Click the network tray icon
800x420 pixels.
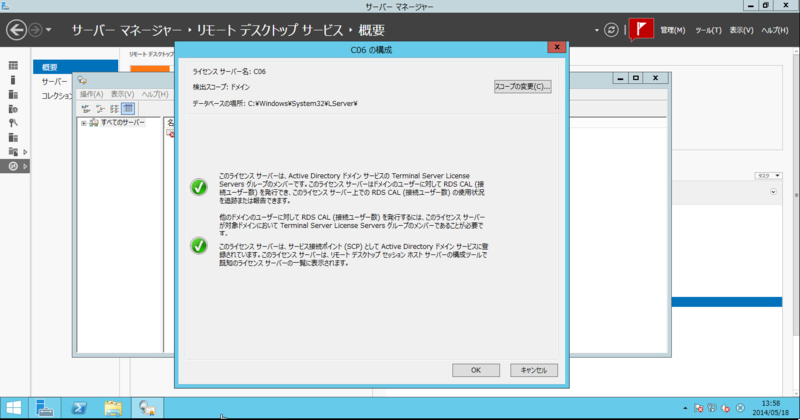coord(712,408)
